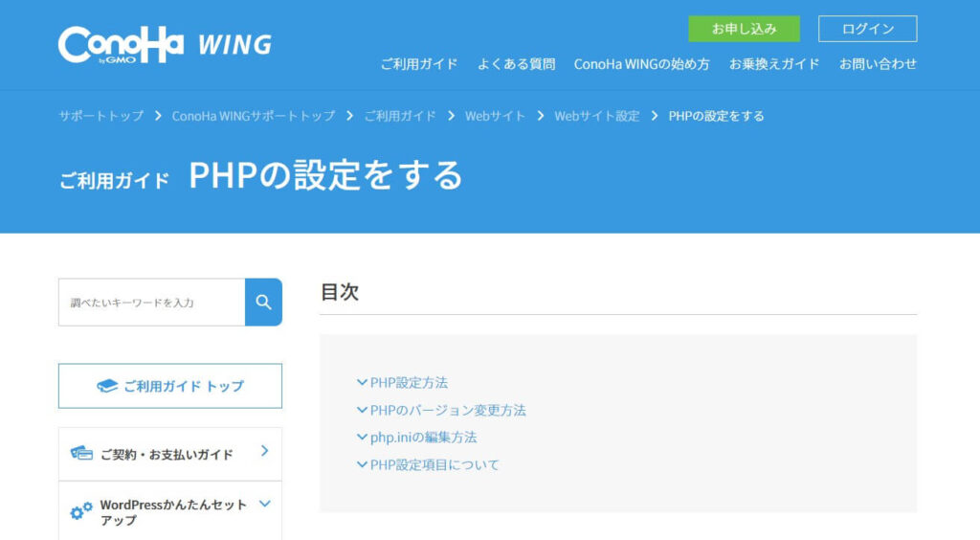Go to the ConoHa WINGサポートトップ breadcrumb
The width and height of the screenshot is (980, 540).
pos(254,116)
